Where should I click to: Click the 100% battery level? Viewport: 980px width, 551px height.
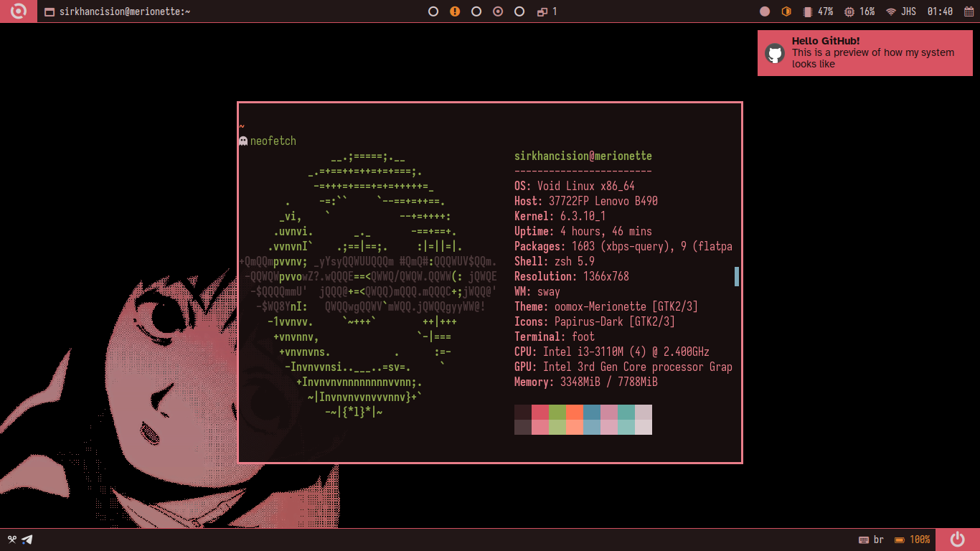pos(920,540)
